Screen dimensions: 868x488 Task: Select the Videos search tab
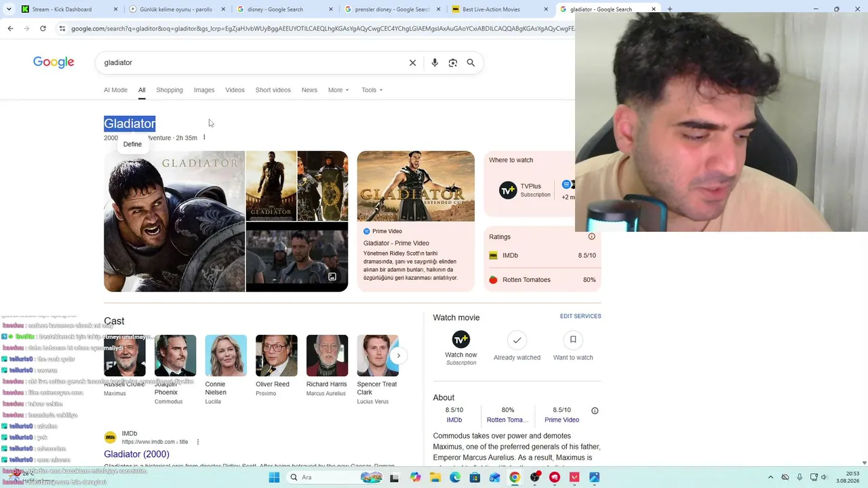[235, 89]
